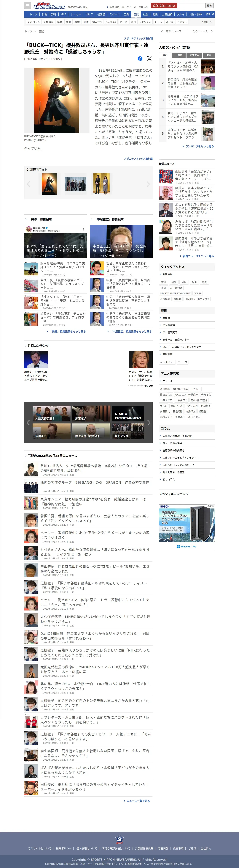
Task: Open the EPSON advertisement image
Action: pos(187,527)
